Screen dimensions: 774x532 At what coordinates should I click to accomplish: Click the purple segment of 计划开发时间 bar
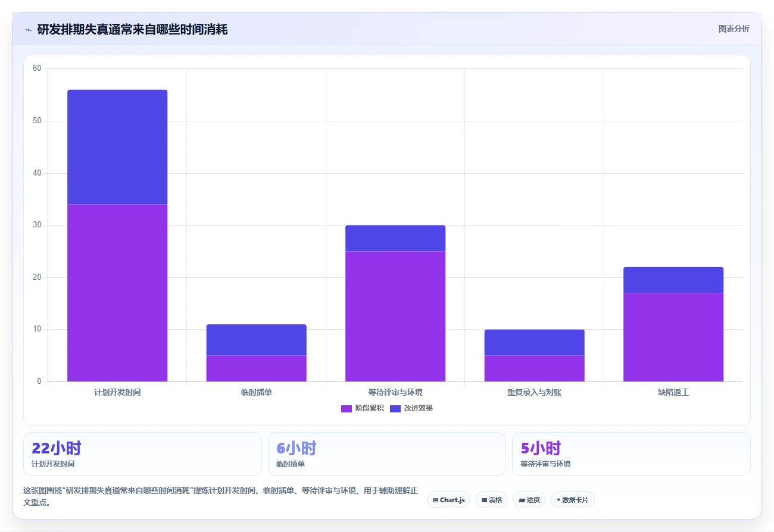117,293
